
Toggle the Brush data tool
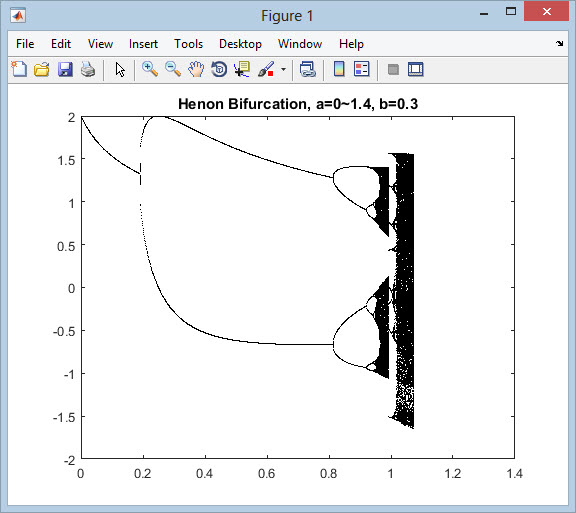pyautogui.click(x=266, y=69)
